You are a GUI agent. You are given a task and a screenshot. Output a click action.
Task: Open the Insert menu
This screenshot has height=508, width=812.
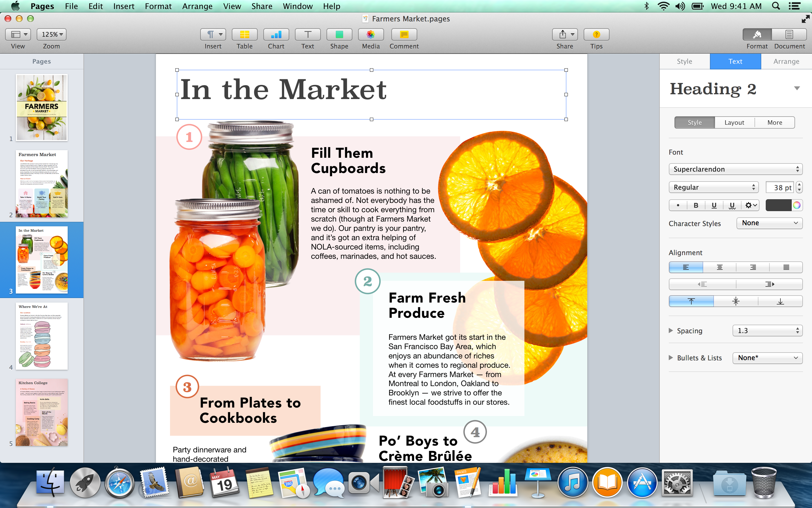pos(123,6)
